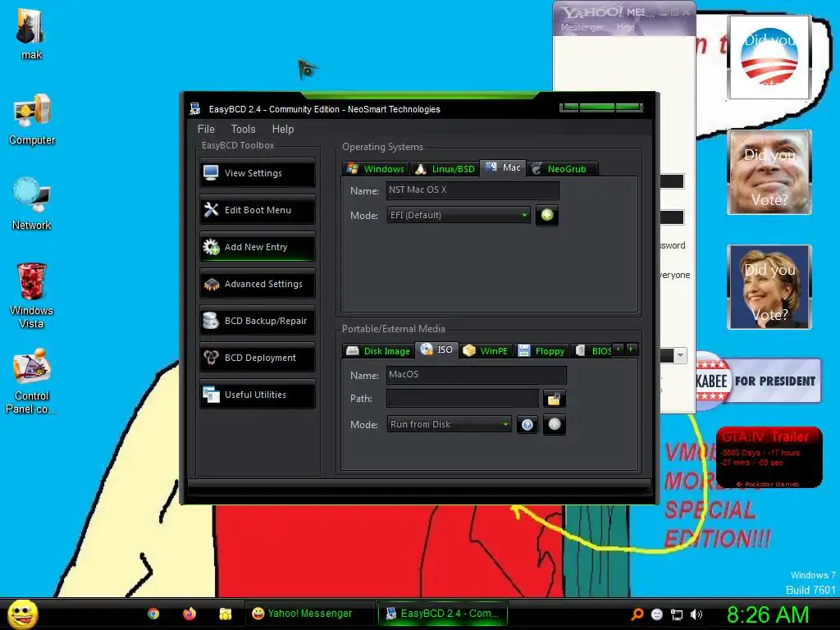
Task: Click the Obama logo Did you Vote gadget
Action: (x=769, y=57)
